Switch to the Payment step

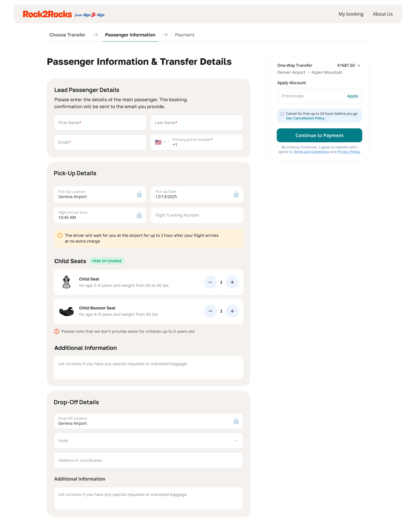[185, 35]
